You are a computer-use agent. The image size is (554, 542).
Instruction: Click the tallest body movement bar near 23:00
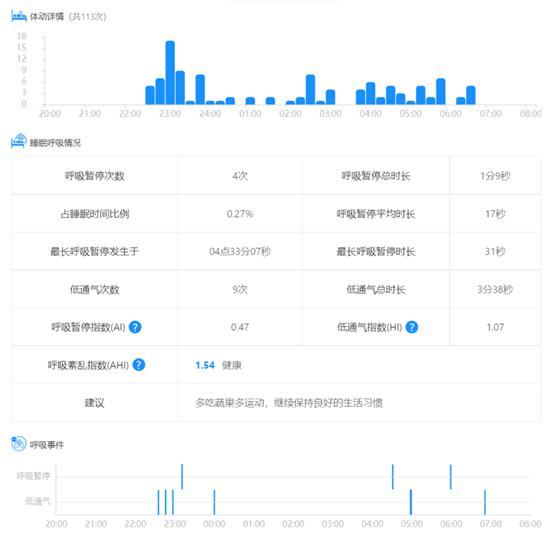[x=170, y=73]
